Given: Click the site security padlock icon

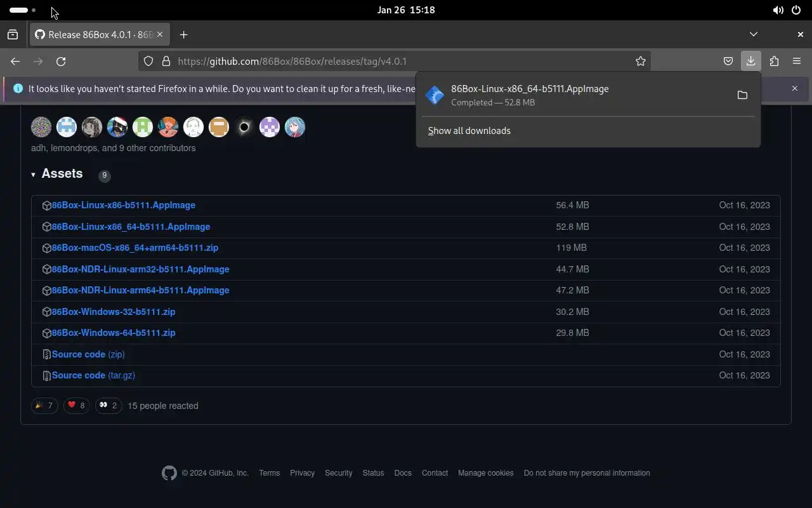Looking at the screenshot, I should 166,61.
